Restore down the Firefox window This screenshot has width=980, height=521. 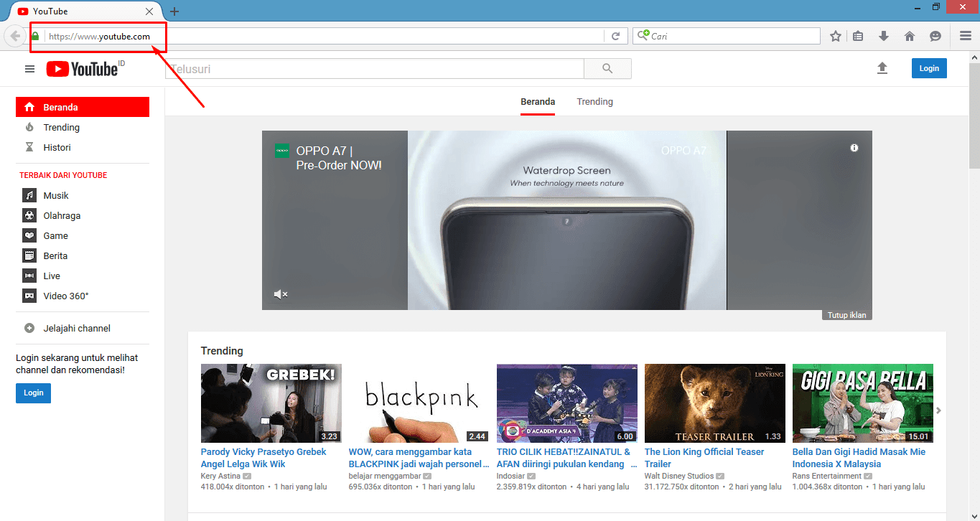coord(935,7)
